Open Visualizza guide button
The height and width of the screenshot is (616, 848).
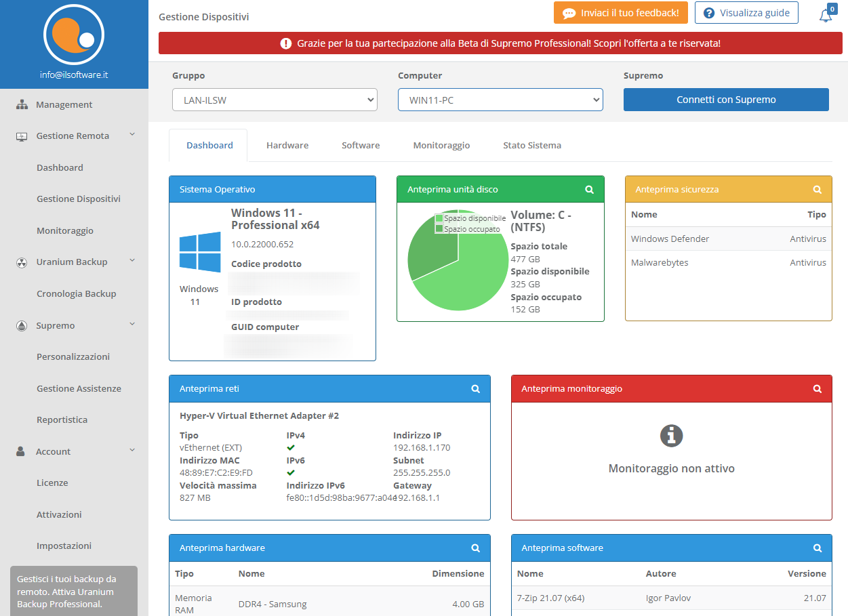746,13
